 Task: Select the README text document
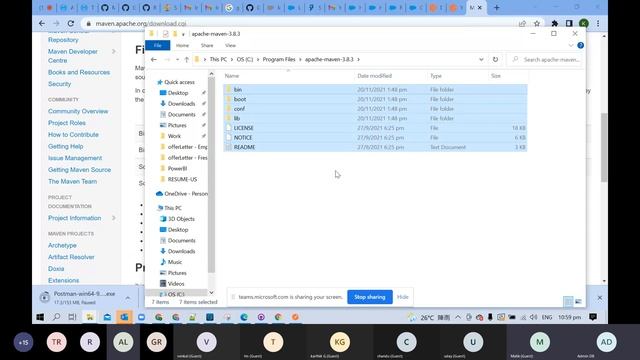click(375, 147)
